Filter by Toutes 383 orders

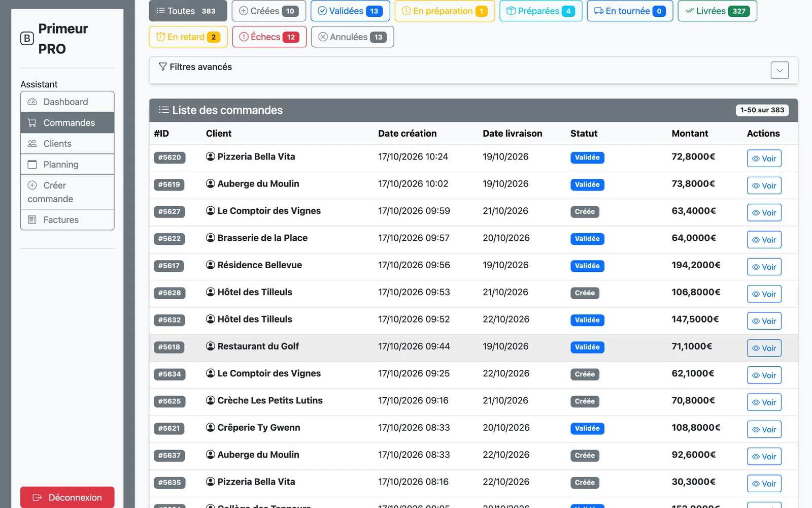click(188, 11)
